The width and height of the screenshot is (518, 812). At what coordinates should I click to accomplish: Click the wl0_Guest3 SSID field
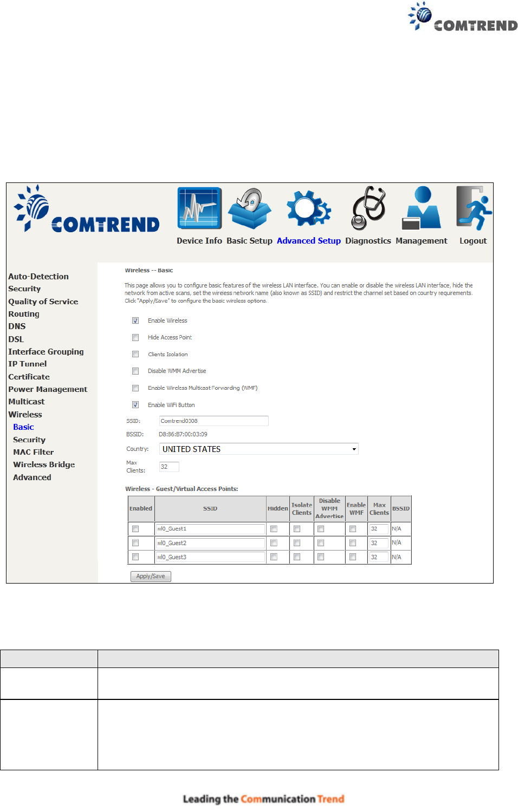tap(210, 557)
